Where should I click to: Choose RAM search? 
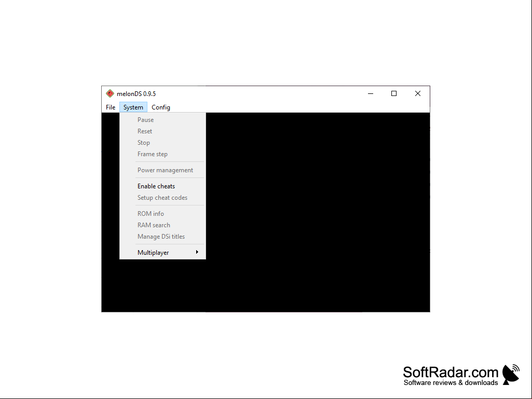(162, 225)
